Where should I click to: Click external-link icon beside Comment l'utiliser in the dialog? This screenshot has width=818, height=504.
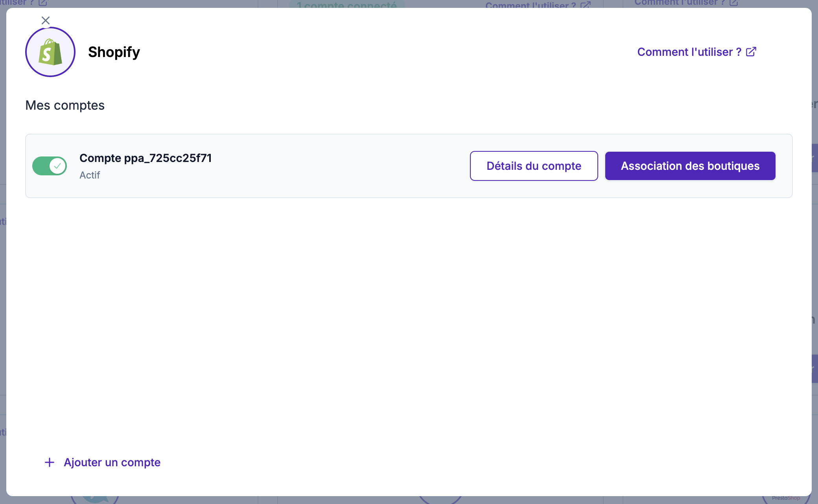click(x=751, y=52)
